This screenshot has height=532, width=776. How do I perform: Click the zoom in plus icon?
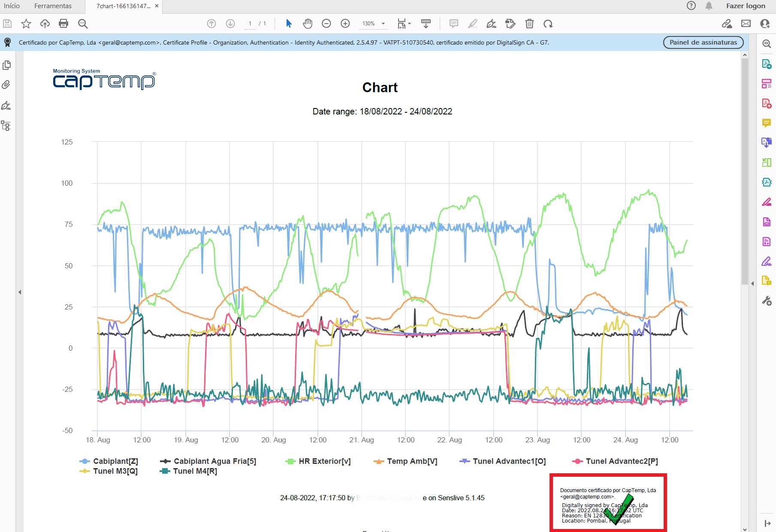(345, 24)
